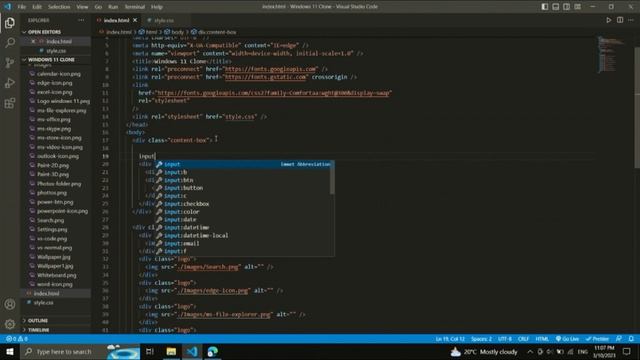
Task: Switch to the style.css editor tab
Action: tap(163, 20)
